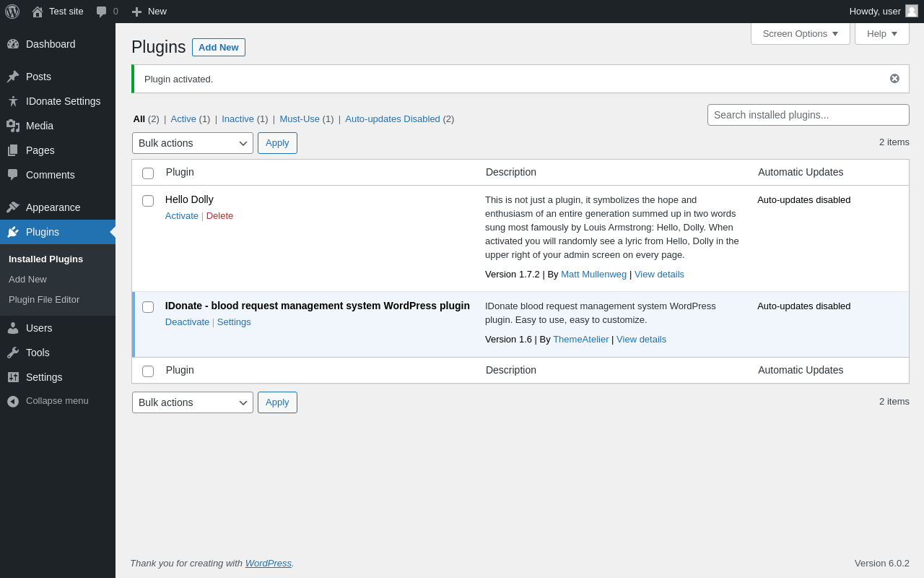Dismiss the Plugin activated notice
924x578 pixels.
894,79
